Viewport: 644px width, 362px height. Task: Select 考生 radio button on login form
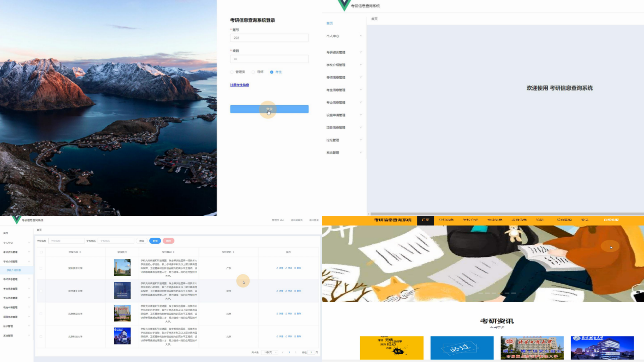[271, 72]
